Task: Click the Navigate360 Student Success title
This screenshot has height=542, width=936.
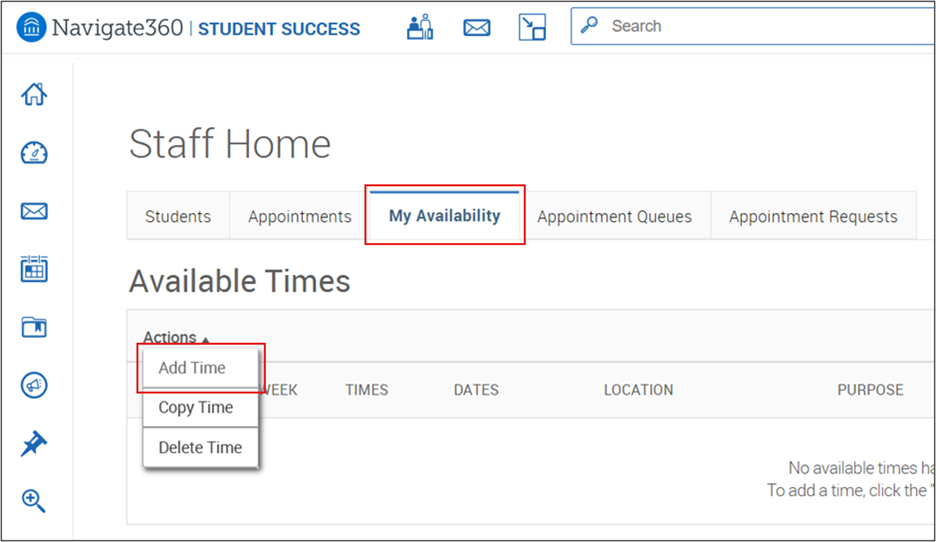Action: click(206, 28)
